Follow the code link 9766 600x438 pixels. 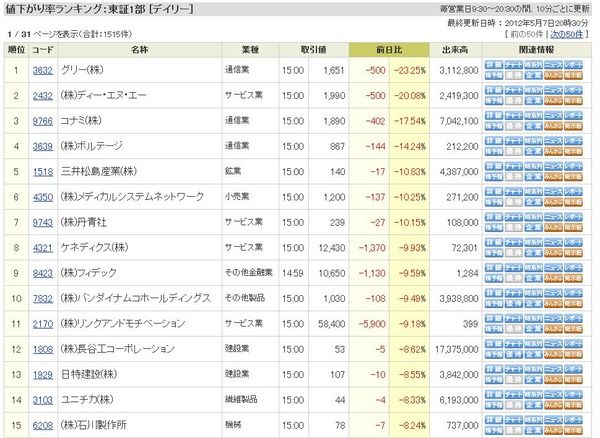tap(43, 121)
